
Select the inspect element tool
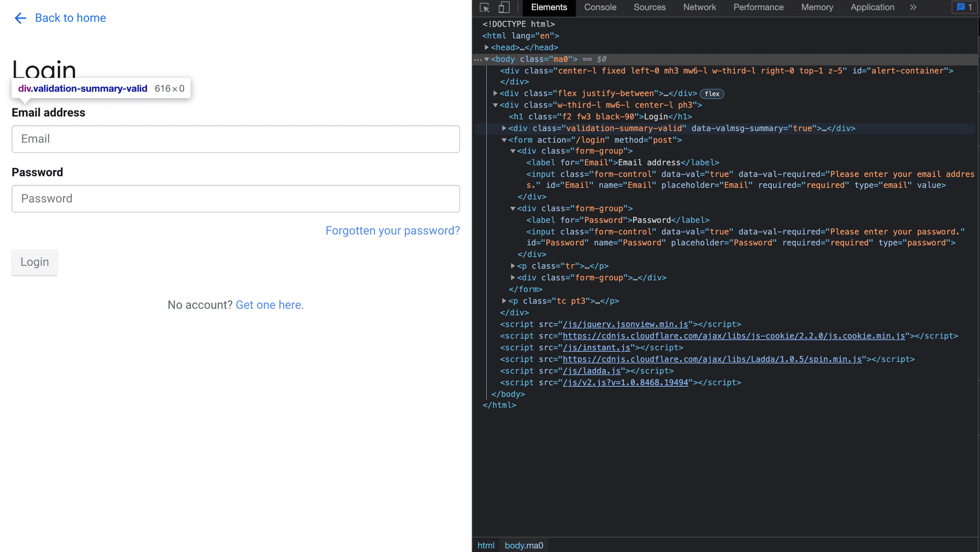(x=484, y=7)
